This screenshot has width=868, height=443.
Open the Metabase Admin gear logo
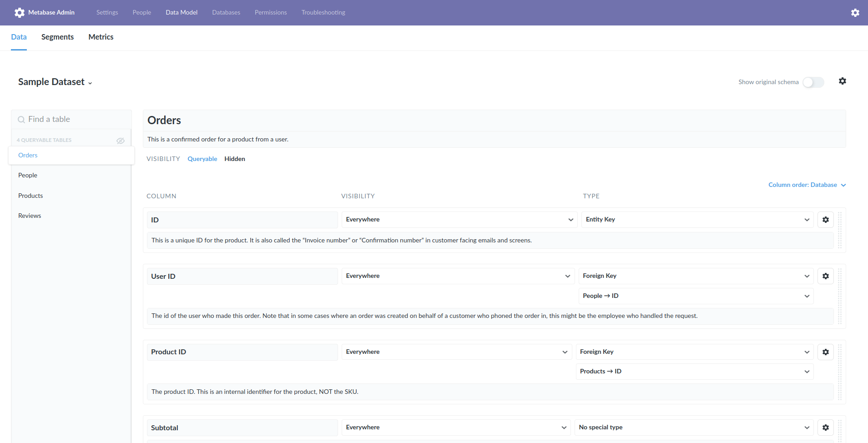pyautogui.click(x=20, y=12)
